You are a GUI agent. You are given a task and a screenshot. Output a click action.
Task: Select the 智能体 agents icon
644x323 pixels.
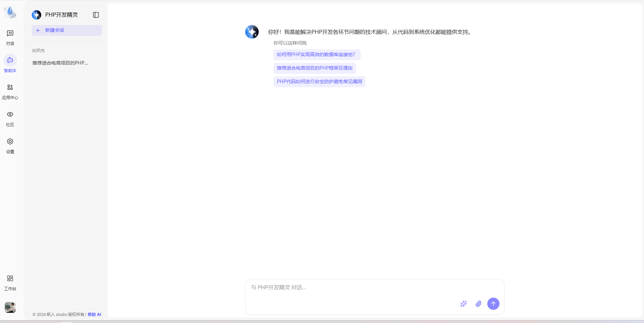coord(10,61)
